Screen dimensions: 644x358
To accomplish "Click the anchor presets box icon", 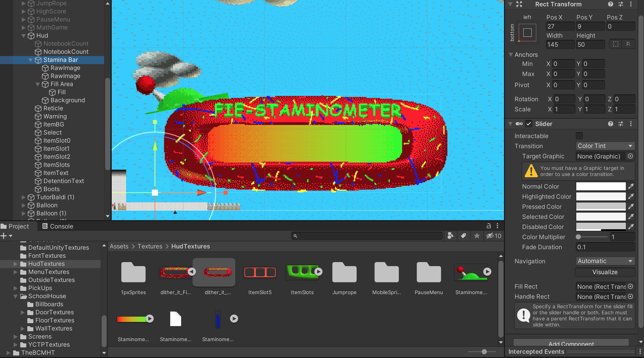I will [x=527, y=33].
